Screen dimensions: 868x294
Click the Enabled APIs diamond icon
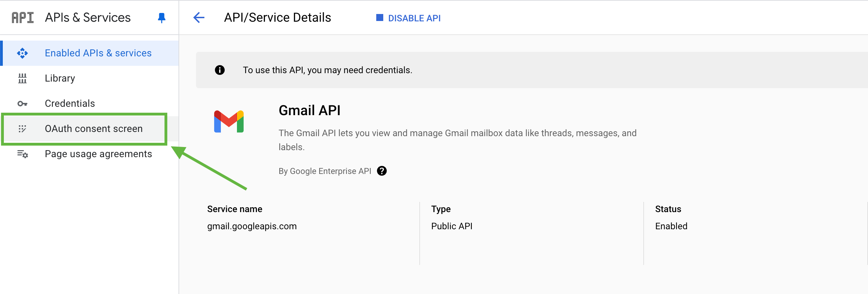point(22,53)
